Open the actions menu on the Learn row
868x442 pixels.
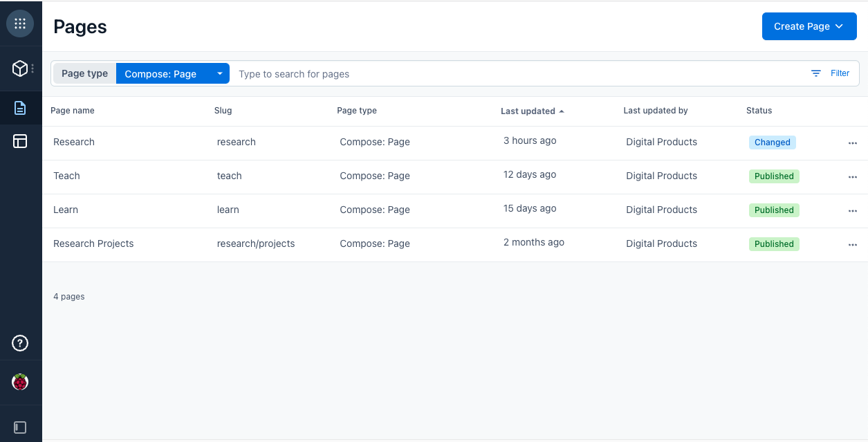point(853,210)
